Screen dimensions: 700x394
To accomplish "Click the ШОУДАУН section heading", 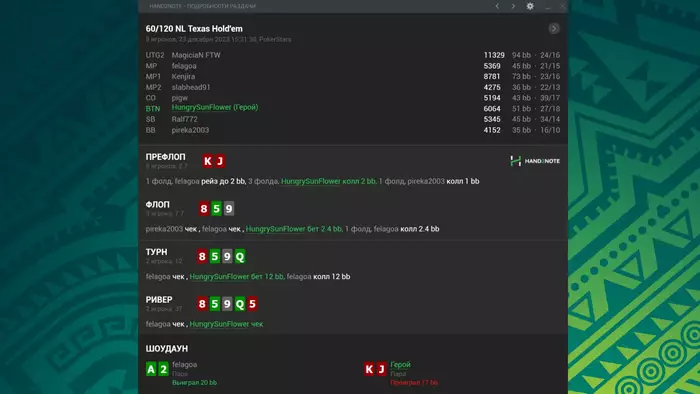I will coord(167,348).
